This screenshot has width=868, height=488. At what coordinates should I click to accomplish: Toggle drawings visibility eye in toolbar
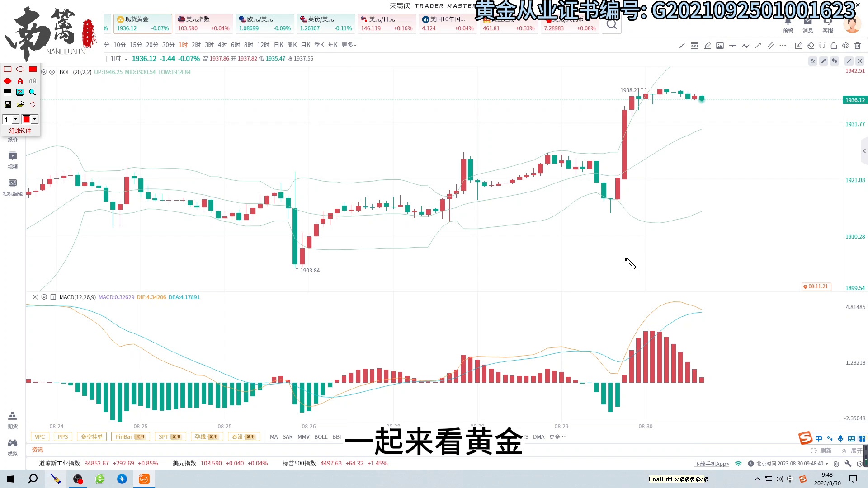pos(846,45)
